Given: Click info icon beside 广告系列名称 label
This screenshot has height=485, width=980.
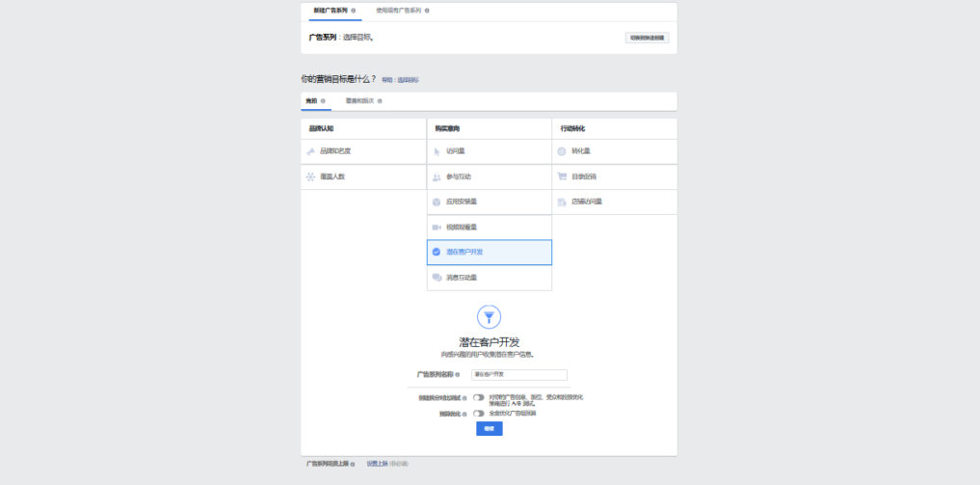Looking at the screenshot, I should coord(458,375).
